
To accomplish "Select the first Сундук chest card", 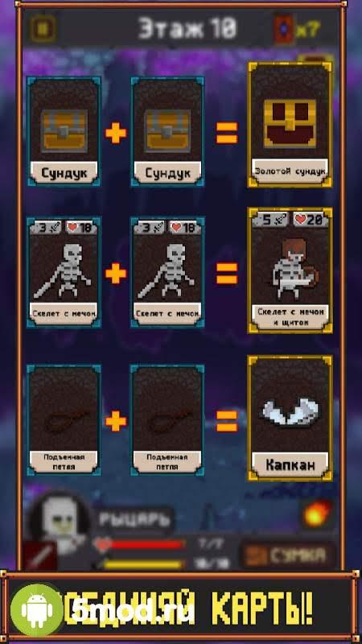I will (64, 131).
